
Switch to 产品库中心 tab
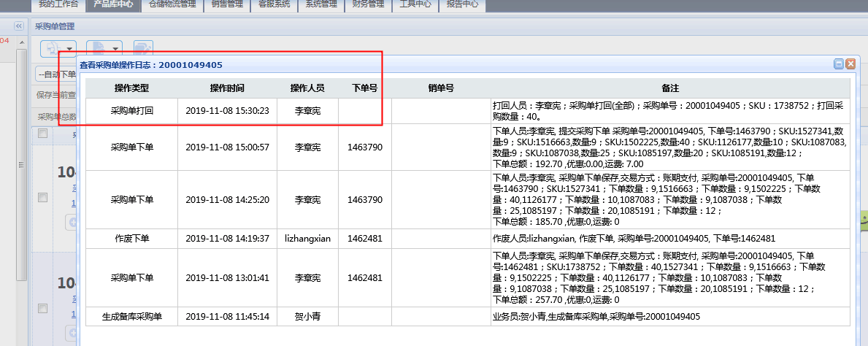[113, 5]
